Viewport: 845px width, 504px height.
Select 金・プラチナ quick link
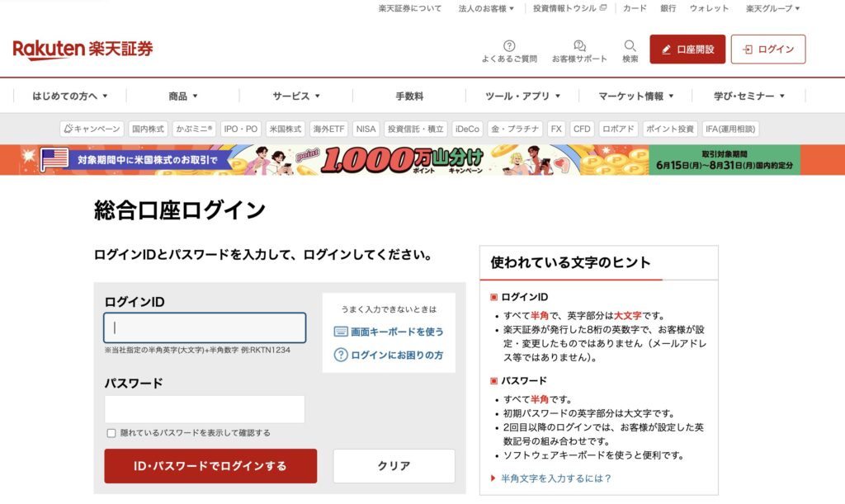[x=515, y=129]
